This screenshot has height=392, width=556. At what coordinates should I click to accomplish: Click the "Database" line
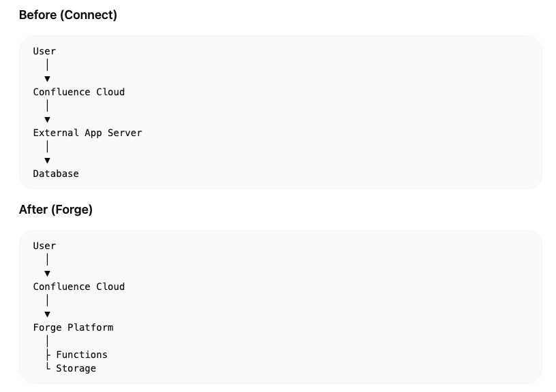tap(56, 174)
